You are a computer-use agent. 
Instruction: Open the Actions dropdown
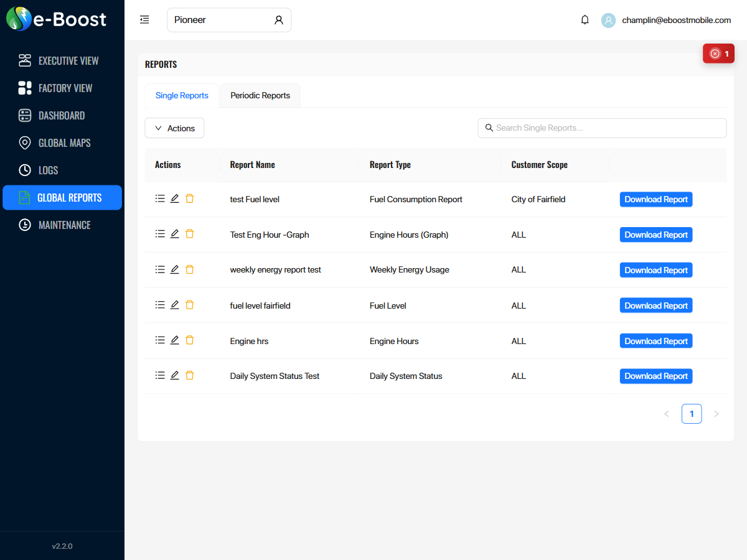tap(174, 128)
